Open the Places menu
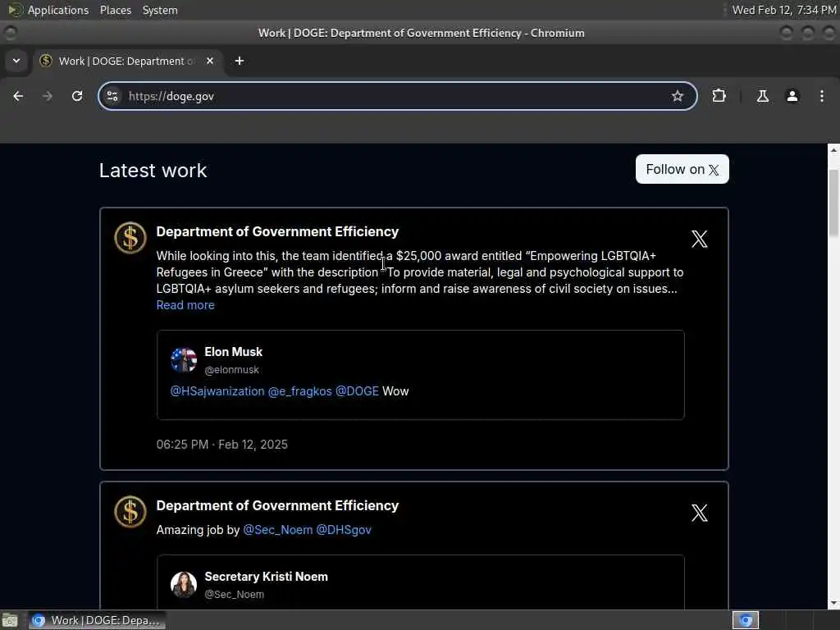Screen dimensions: 840x630 (x=116, y=10)
